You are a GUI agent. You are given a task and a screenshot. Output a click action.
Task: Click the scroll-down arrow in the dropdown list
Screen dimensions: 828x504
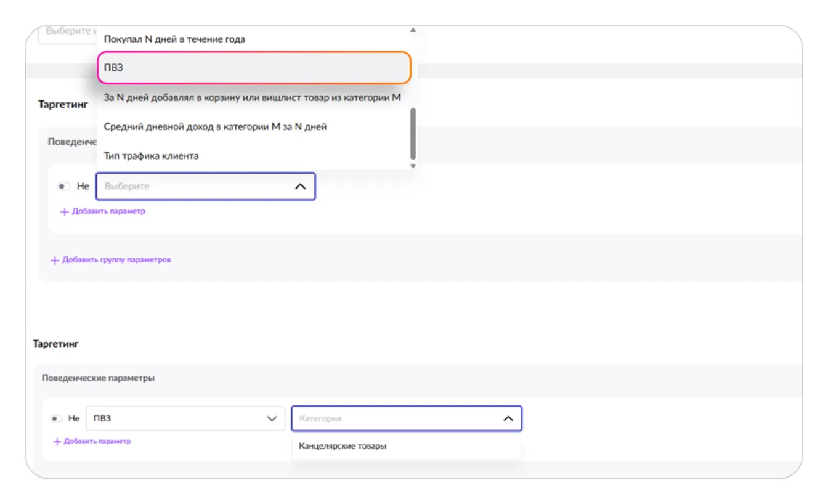[x=413, y=165]
